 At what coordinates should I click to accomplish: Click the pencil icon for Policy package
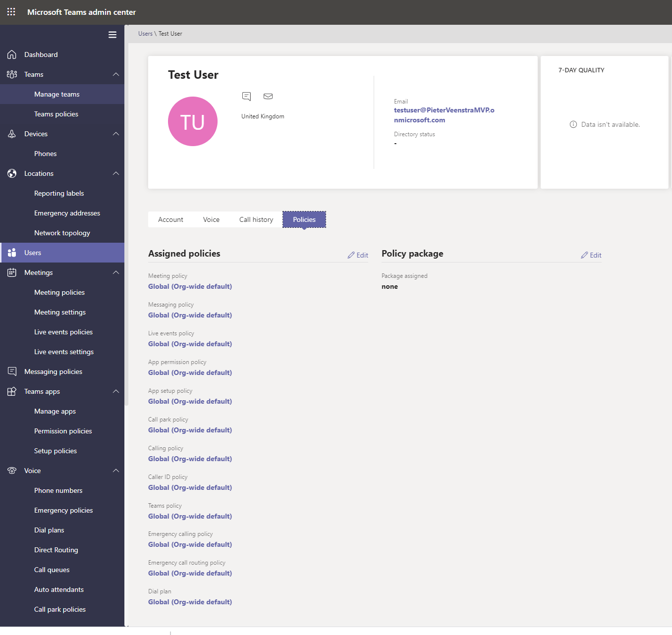585,255
